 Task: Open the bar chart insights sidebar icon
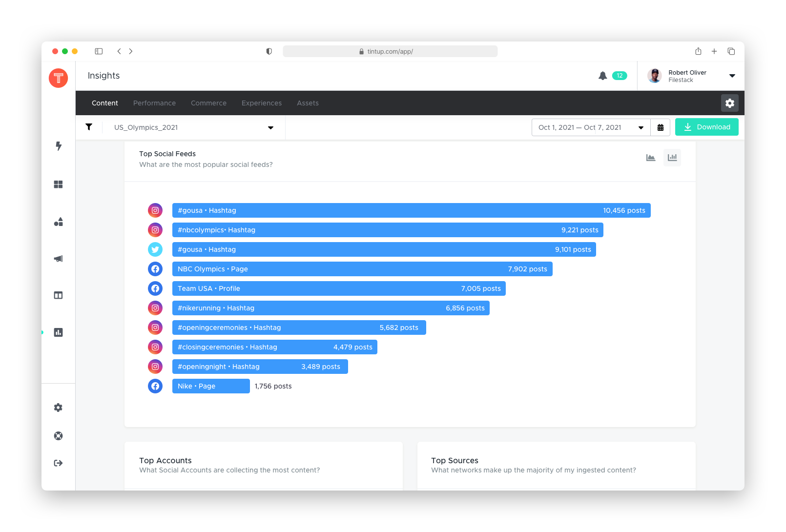pos(58,332)
